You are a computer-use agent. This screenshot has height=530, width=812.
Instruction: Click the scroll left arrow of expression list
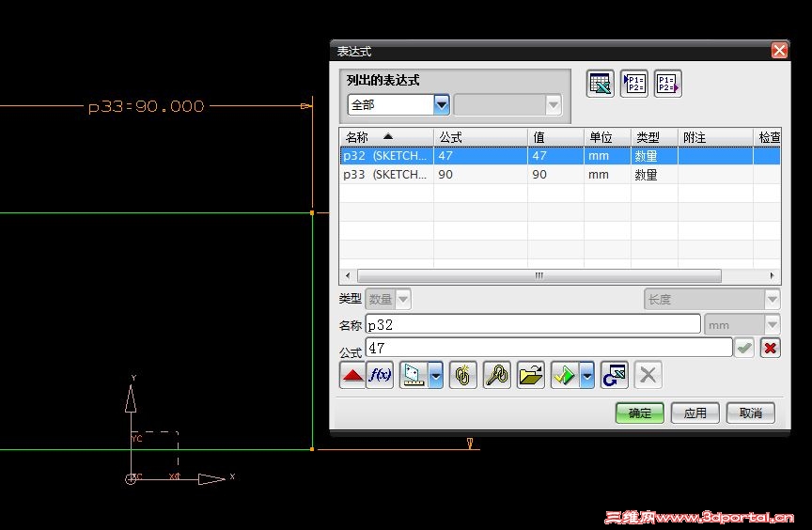coord(348,276)
